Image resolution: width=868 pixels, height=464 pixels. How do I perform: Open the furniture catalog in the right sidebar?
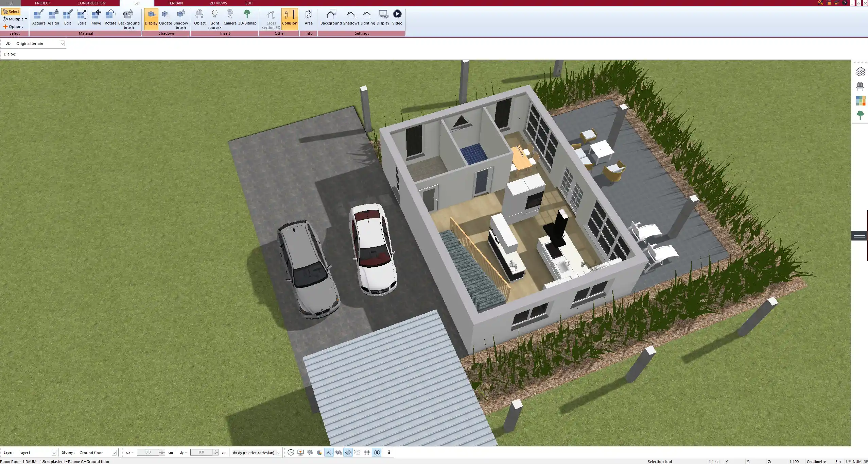(x=861, y=86)
